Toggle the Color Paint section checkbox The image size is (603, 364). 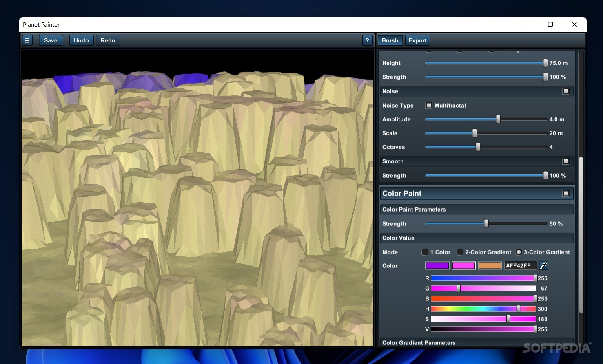point(566,193)
